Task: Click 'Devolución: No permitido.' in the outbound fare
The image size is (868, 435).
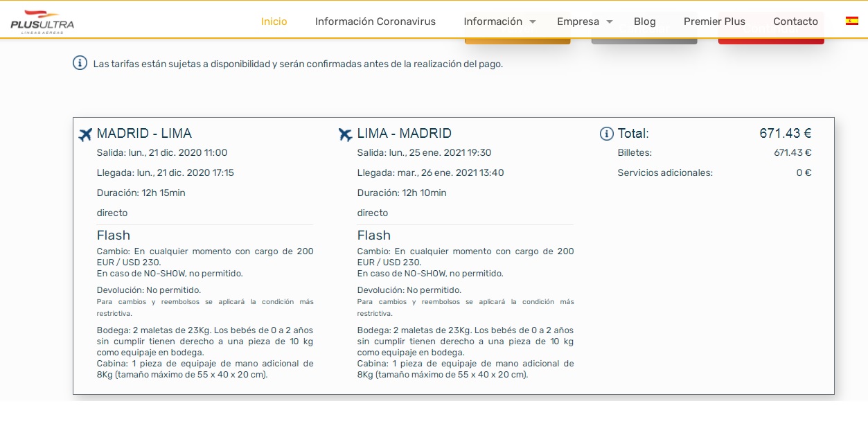Action: pos(149,290)
